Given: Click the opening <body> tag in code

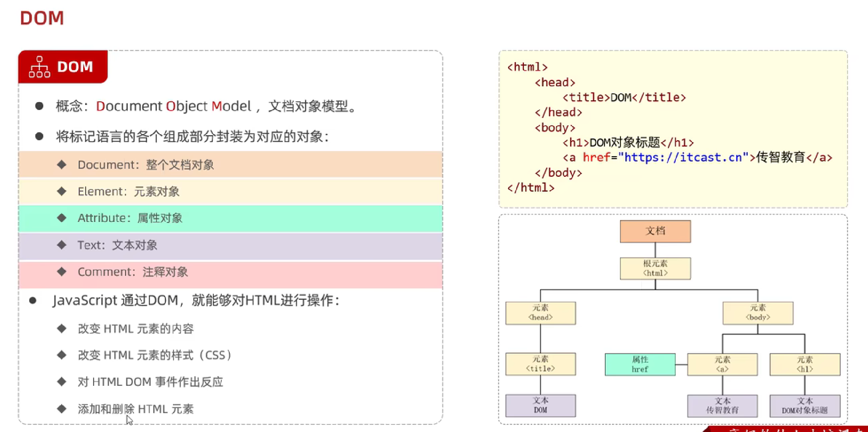Looking at the screenshot, I should pyautogui.click(x=555, y=128).
